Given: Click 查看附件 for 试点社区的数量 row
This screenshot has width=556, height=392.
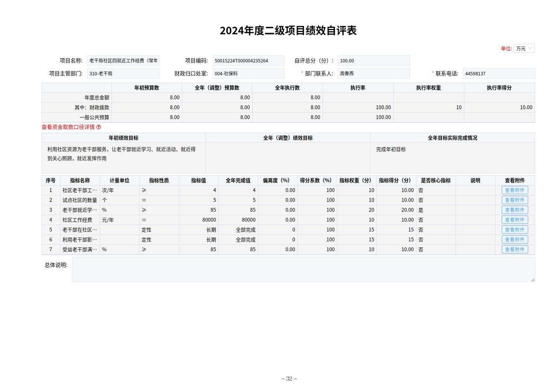Looking at the screenshot, I should click(x=515, y=200).
